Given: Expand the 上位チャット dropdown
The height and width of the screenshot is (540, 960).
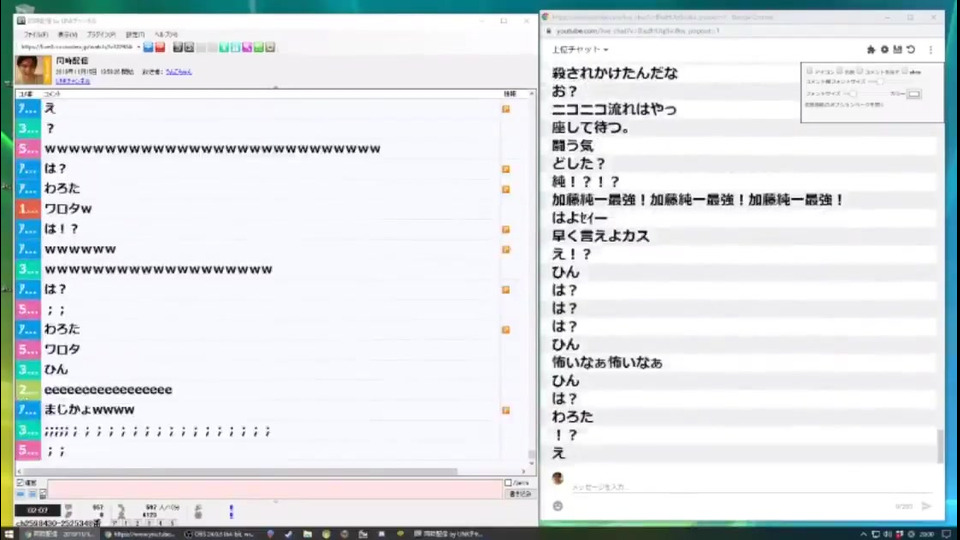Looking at the screenshot, I should point(580,50).
